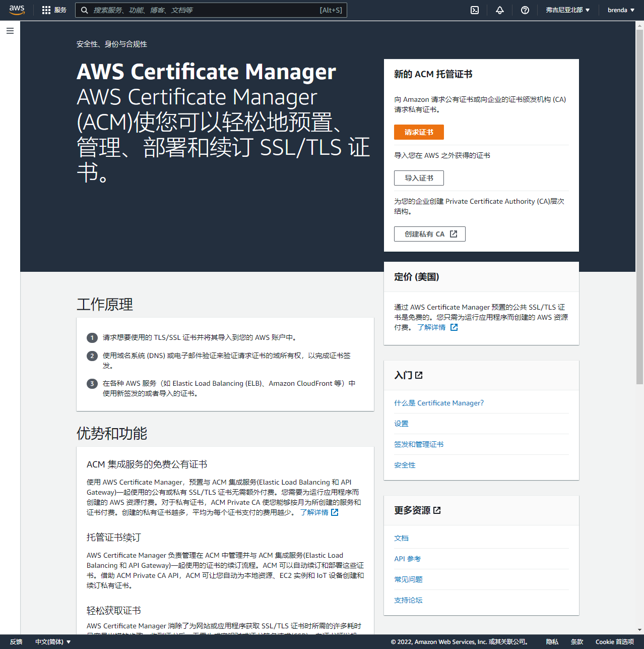Launch the CloudShell terminal icon

(475, 10)
